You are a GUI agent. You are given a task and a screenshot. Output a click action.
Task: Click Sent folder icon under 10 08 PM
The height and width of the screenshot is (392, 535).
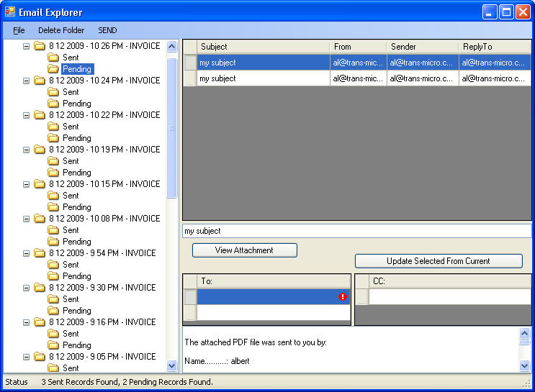[53, 230]
